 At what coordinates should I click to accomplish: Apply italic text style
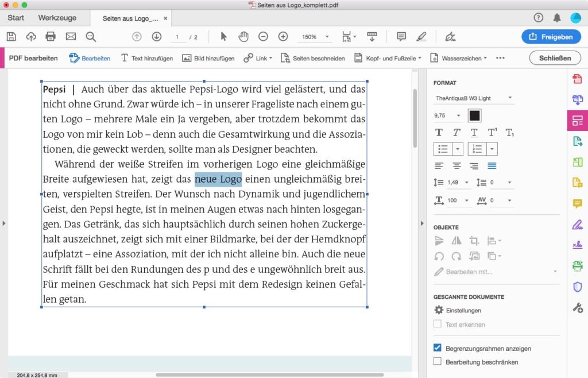pyautogui.click(x=457, y=132)
